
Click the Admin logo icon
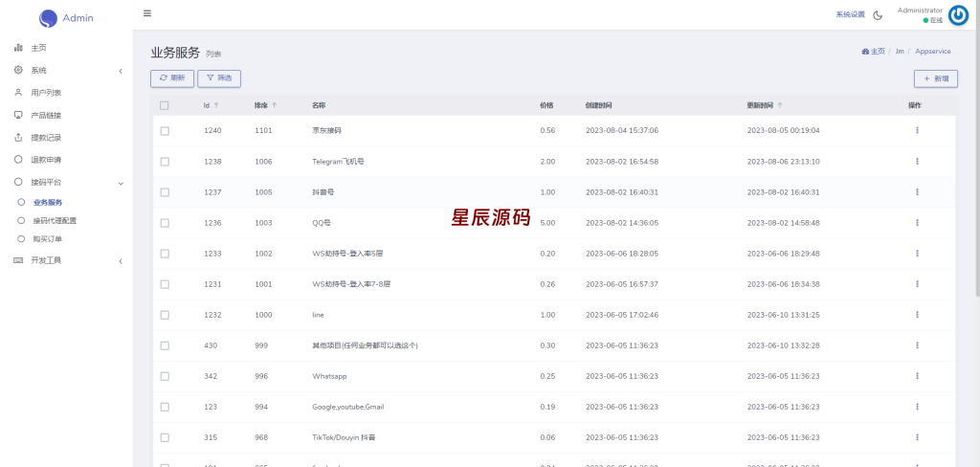point(48,19)
